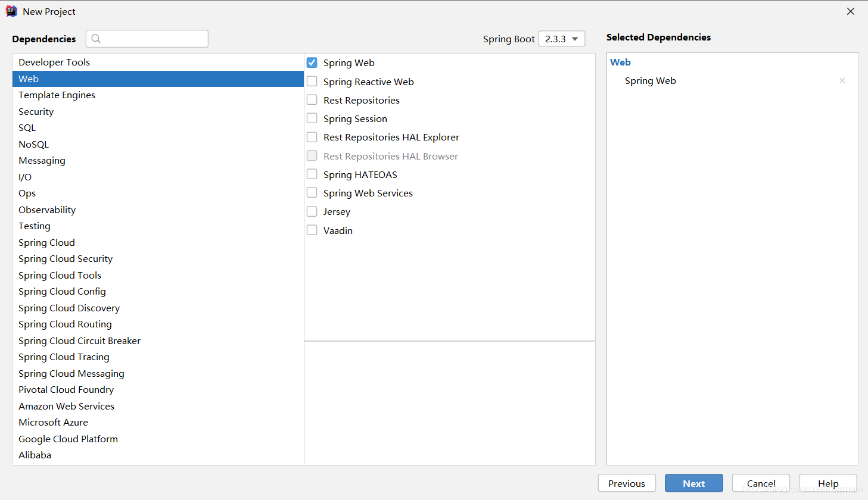Viewport: 868px width, 500px height.
Task: Select the I/O category
Action: point(158,177)
